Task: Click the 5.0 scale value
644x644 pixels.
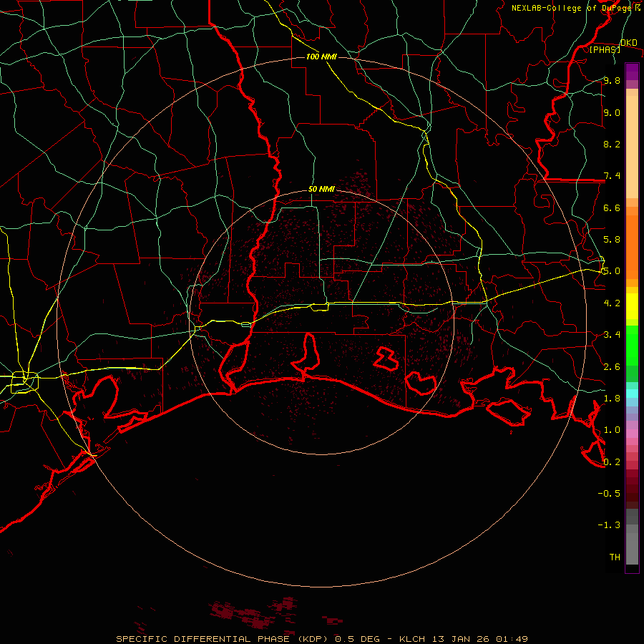Action: click(x=612, y=271)
